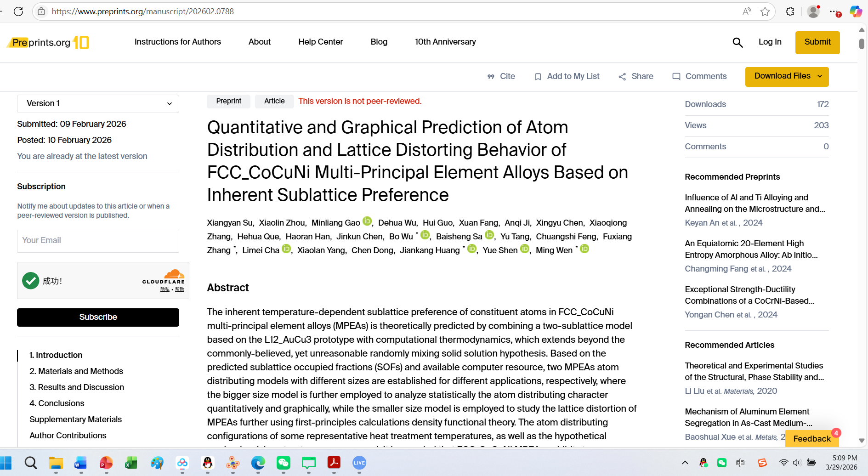The width and height of the screenshot is (868, 476).
Task: Jump to Materials and Methods section
Action: pyautogui.click(x=76, y=371)
